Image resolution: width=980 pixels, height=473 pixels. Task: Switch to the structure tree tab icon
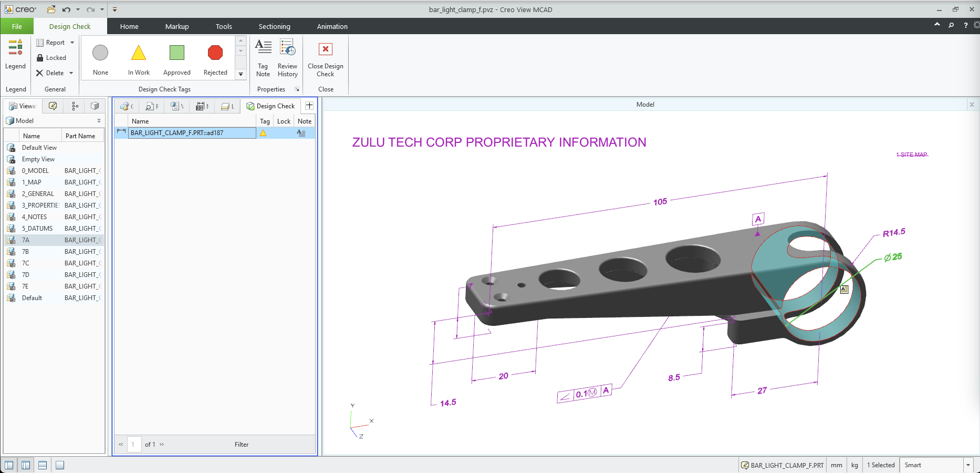click(x=75, y=106)
